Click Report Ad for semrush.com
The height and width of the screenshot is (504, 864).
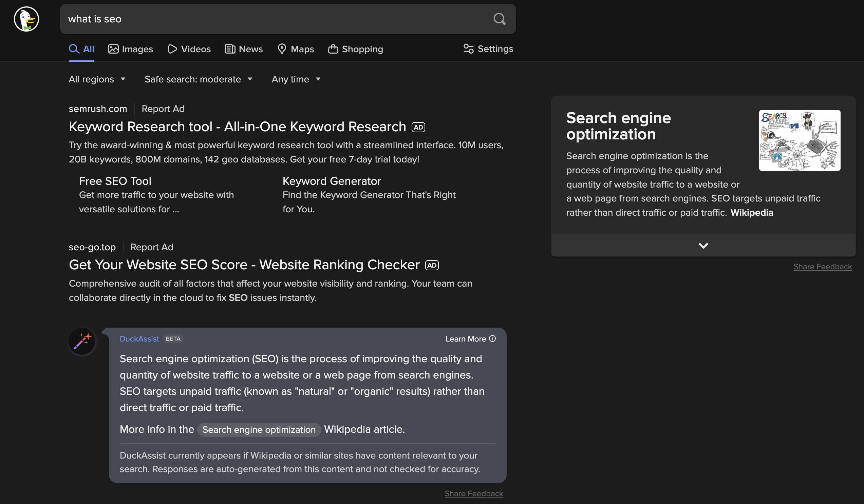[163, 109]
